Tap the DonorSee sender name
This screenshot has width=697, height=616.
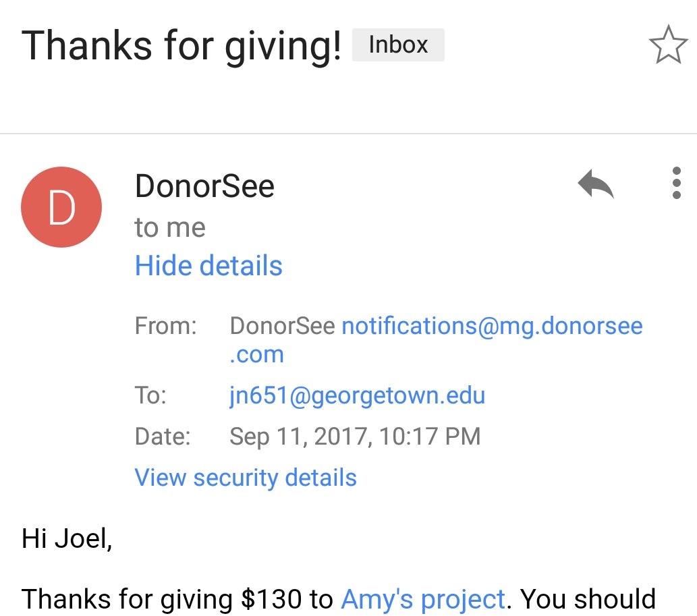[204, 186]
